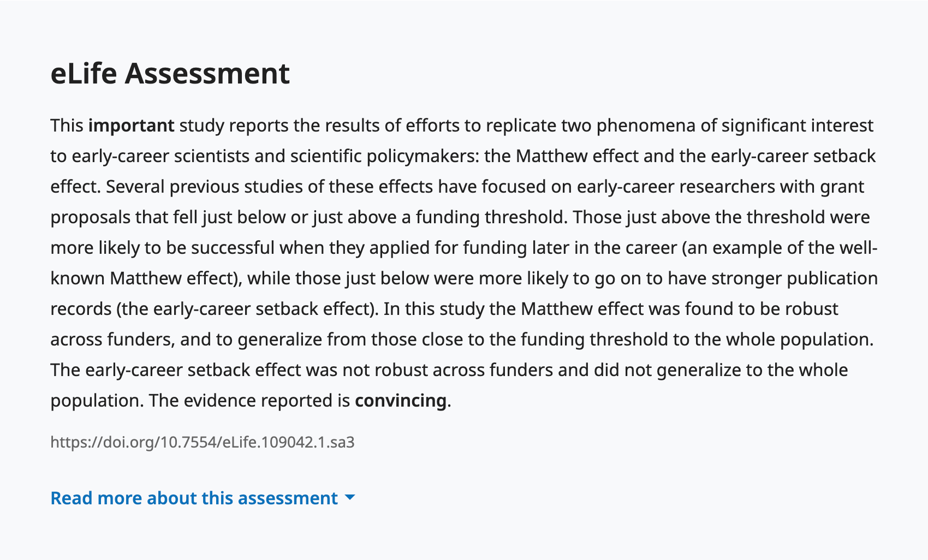Click the bold word convincing
Image resolution: width=928 pixels, height=560 pixels.
point(400,401)
